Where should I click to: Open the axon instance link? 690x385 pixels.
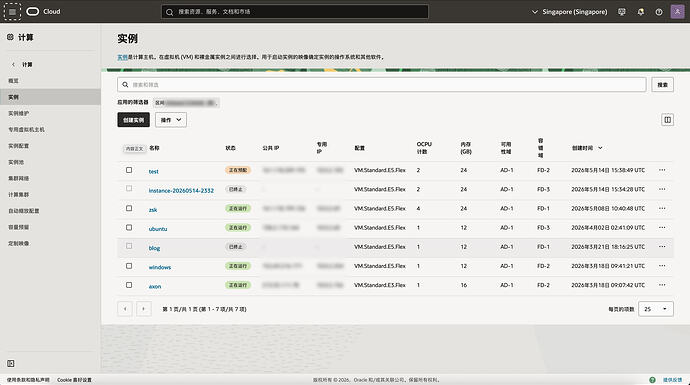click(x=155, y=286)
